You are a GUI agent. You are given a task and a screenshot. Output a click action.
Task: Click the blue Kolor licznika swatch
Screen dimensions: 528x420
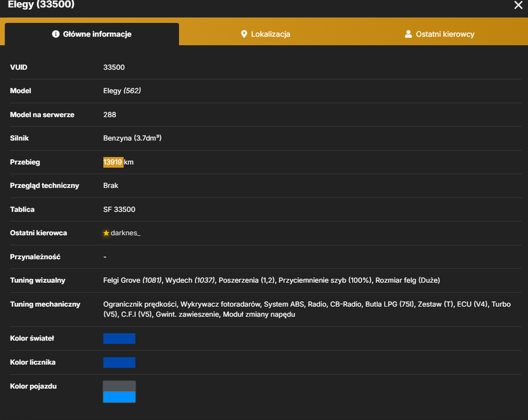tap(119, 362)
